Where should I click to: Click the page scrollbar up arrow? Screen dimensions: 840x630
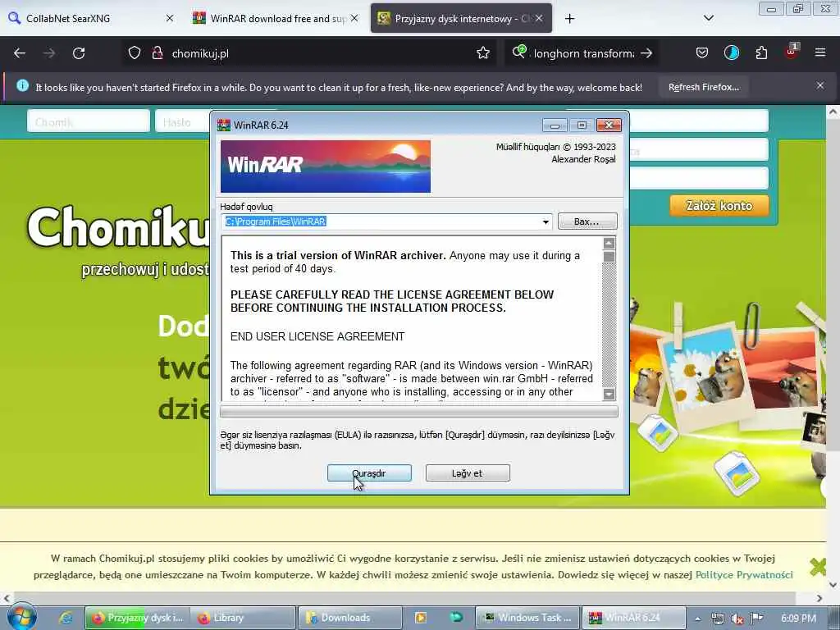coord(833,112)
